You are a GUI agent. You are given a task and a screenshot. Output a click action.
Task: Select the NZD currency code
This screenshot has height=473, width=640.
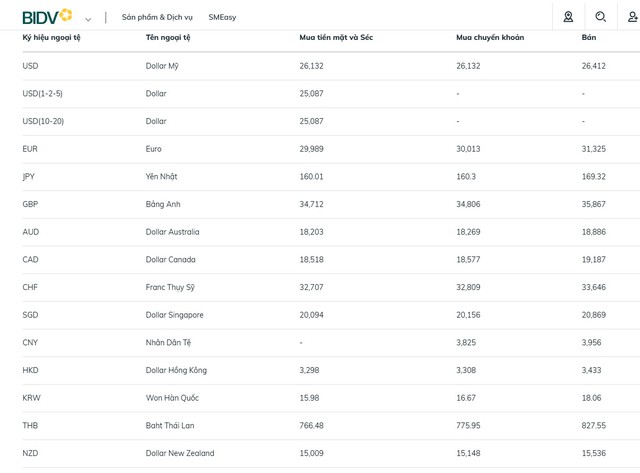click(30, 453)
